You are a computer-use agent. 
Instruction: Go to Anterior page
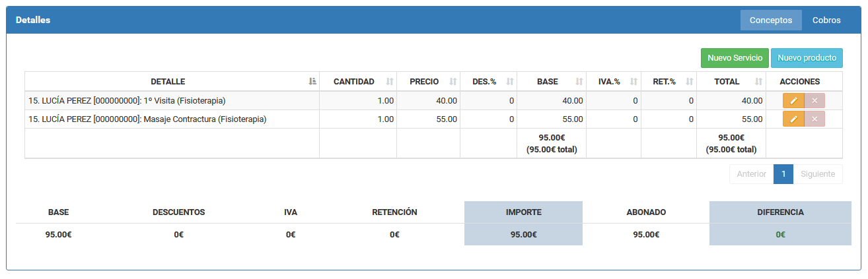[752, 174]
